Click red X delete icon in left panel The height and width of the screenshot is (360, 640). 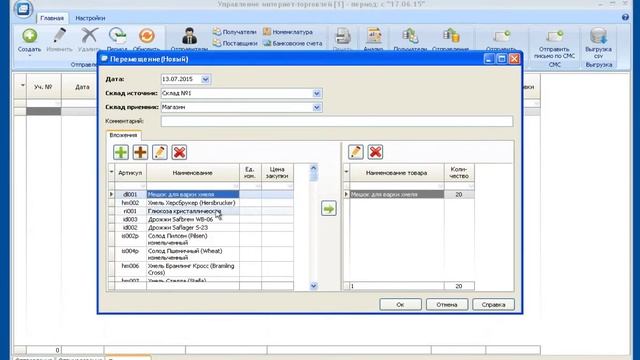179,152
